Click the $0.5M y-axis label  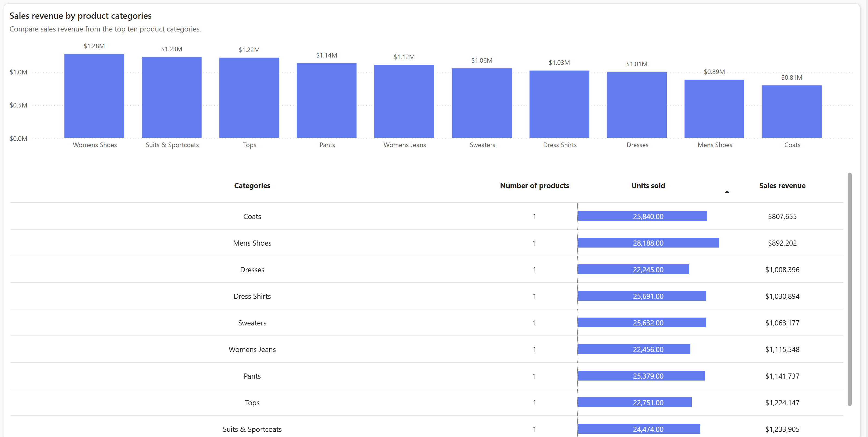coord(18,105)
